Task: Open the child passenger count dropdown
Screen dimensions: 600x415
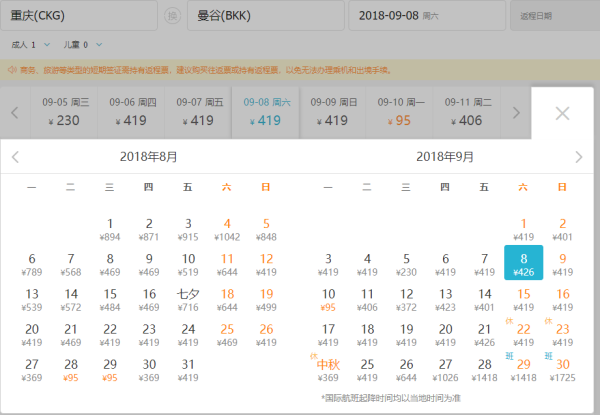Action: [83, 45]
